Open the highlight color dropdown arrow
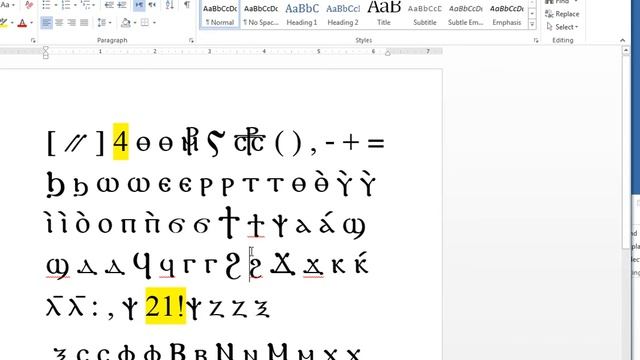Screen dimensions: 640x360 (11, 23)
